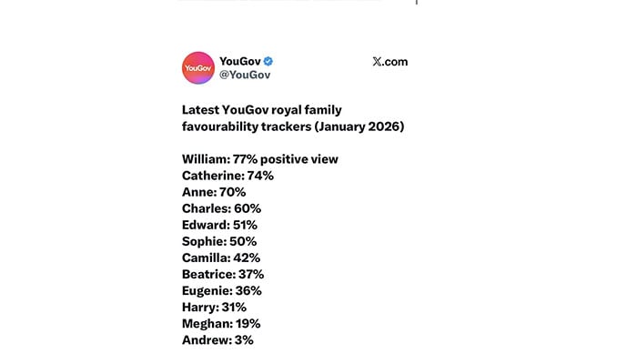The width and height of the screenshot is (637, 364).
Task: Select the Meghan 19% line
Action: click(221, 323)
